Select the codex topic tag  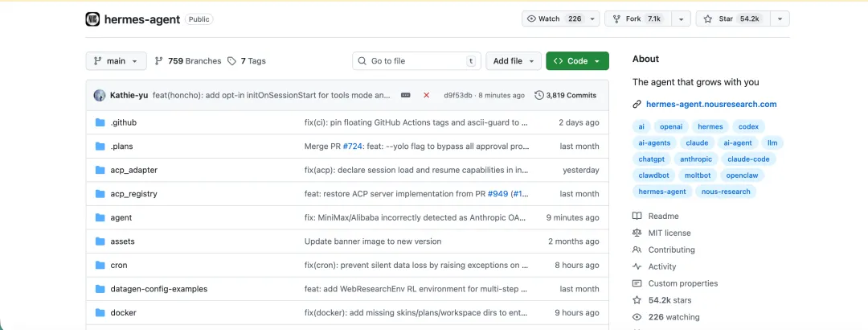748,126
